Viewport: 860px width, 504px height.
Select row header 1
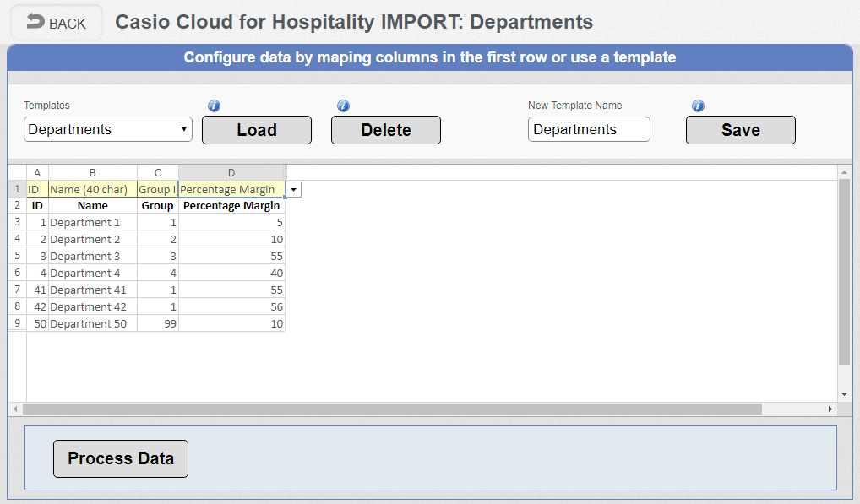click(x=18, y=189)
